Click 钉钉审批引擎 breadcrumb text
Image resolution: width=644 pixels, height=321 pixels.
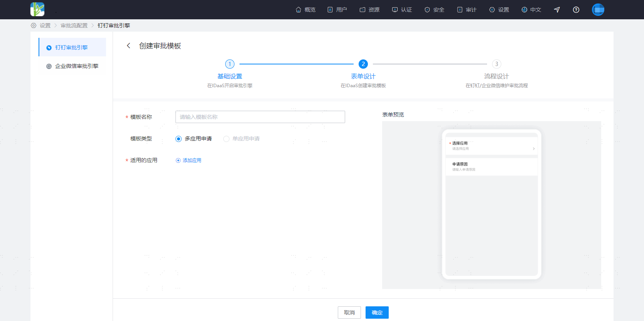point(114,25)
